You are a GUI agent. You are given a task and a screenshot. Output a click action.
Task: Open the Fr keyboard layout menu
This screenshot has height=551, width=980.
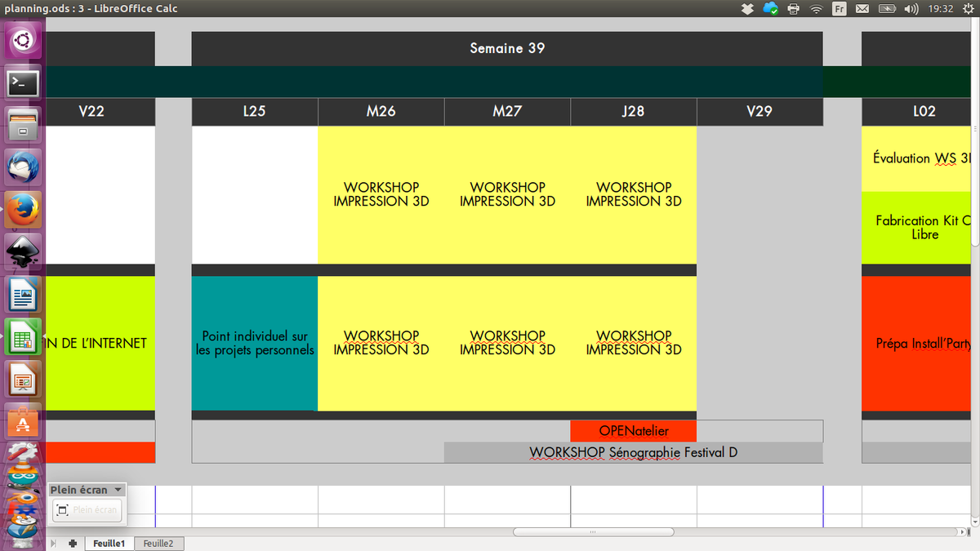point(839,9)
